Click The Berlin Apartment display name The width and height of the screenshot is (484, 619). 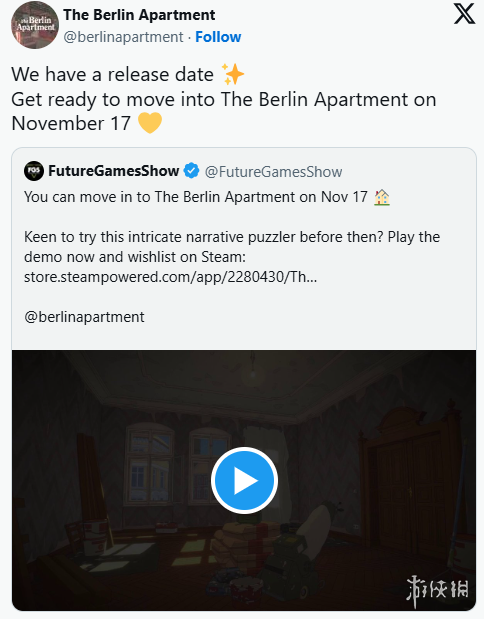click(139, 15)
